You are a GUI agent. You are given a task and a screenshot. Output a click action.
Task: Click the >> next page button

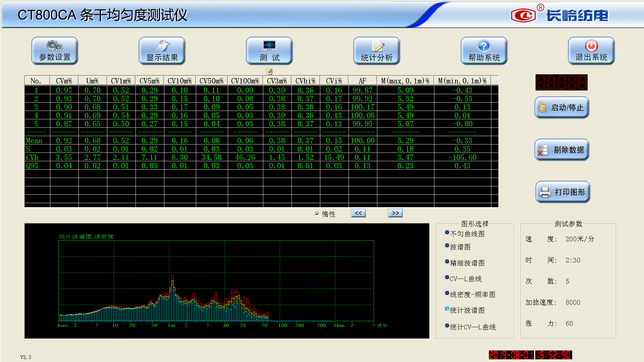395,213
